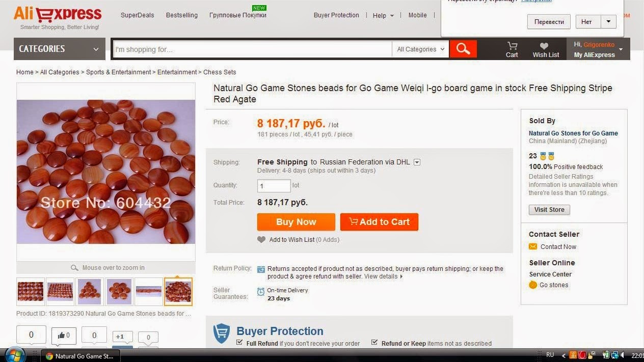Screen dimensions: 644x362
Task: Click the Windows Start orb
Action: (14, 355)
